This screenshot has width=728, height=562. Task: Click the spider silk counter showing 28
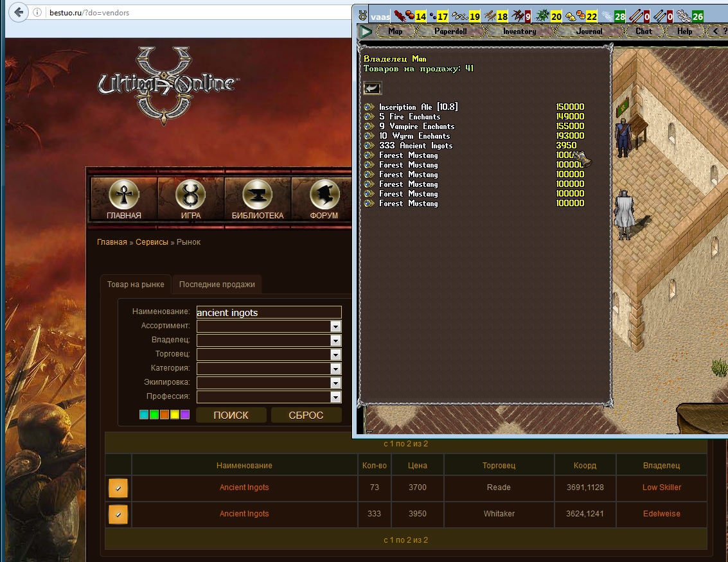coord(614,17)
